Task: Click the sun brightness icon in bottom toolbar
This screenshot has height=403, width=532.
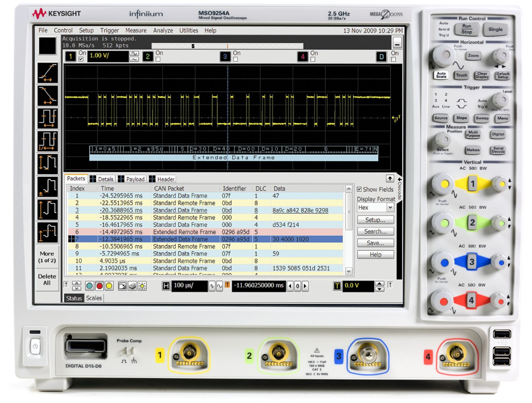Action: (x=142, y=286)
